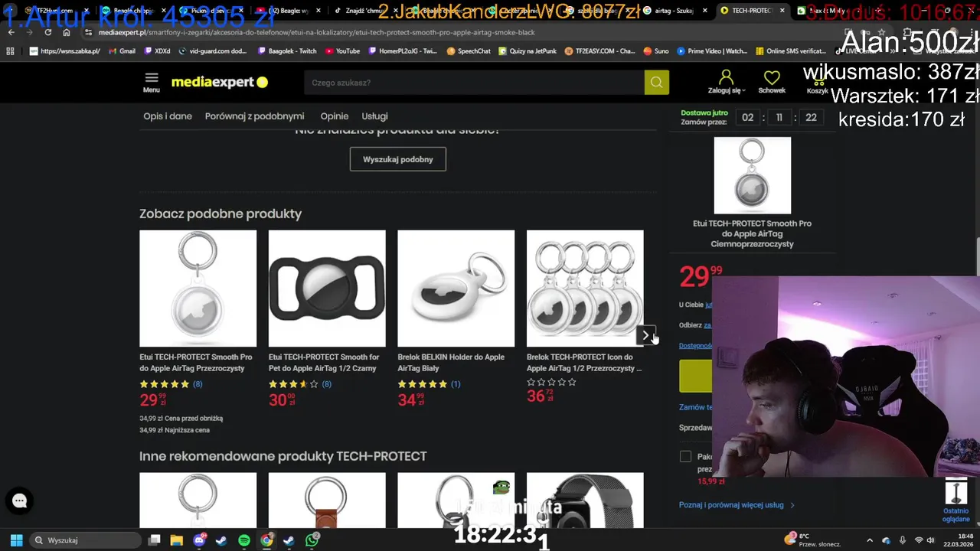
Task: Open Brelok TECH-PROTECT Icon AirTag 1/2 link
Action: [x=584, y=363]
